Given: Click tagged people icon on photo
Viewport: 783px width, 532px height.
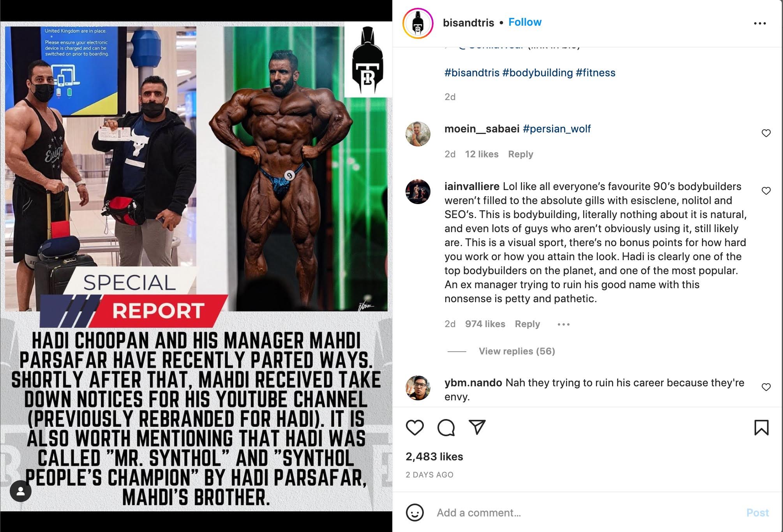Looking at the screenshot, I should tap(21, 491).
